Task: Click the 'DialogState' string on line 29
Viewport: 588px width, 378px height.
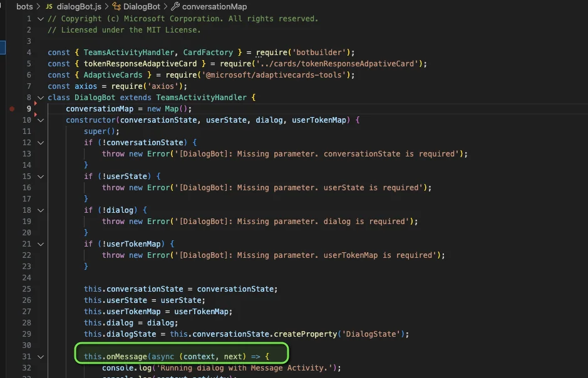Action: click(x=371, y=334)
